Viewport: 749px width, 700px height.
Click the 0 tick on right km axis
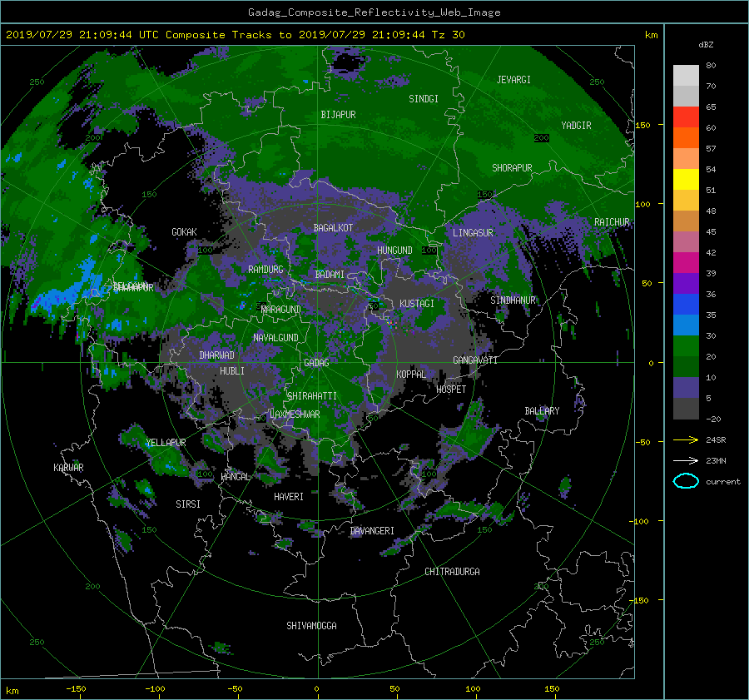click(x=651, y=363)
